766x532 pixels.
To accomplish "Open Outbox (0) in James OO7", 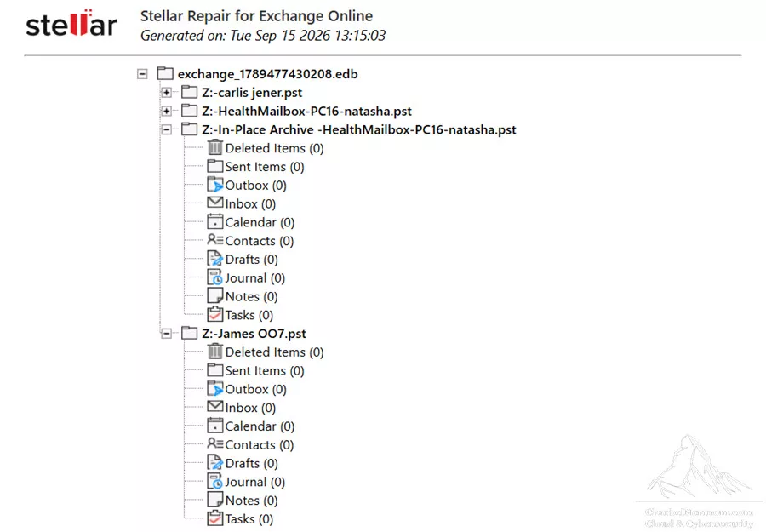I will [x=256, y=389].
